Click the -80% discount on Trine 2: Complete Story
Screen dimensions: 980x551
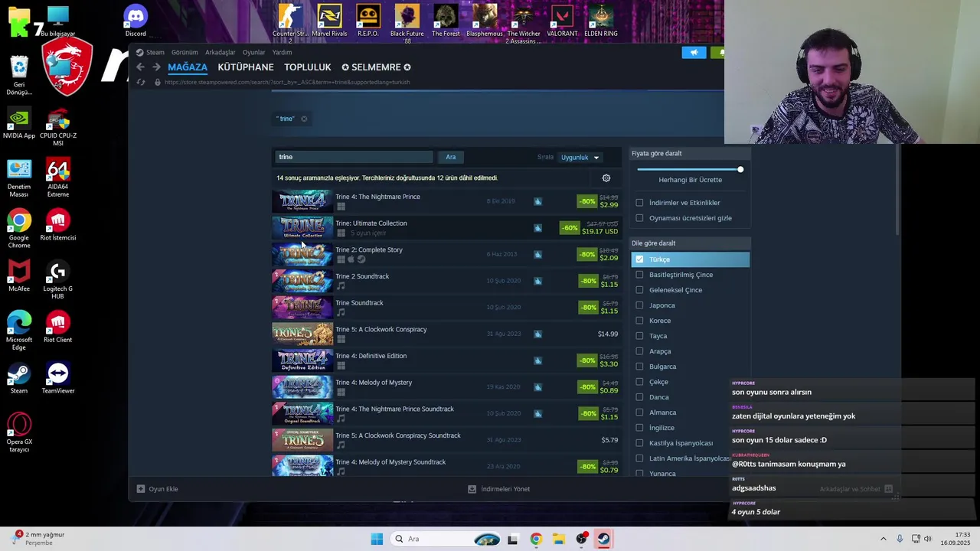coord(587,254)
